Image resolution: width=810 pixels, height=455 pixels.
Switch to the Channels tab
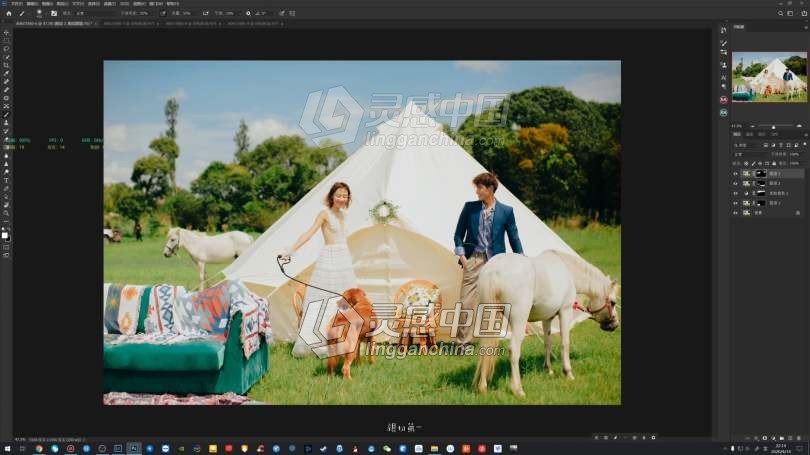point(750,135)
